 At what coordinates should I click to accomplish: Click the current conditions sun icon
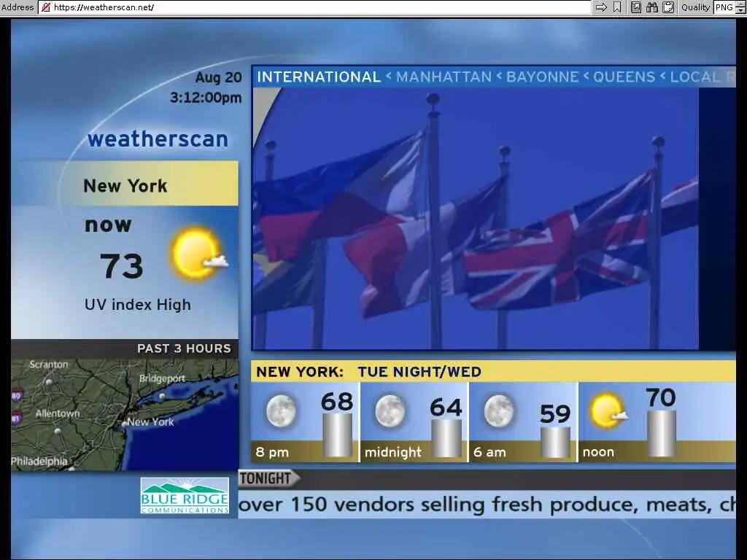point(199,253)
